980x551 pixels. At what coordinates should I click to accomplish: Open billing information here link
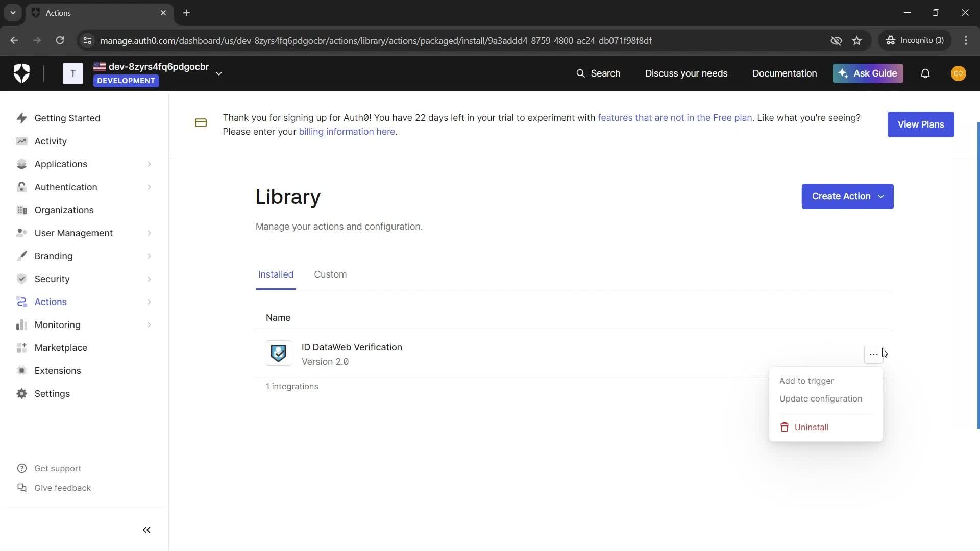[347, 132]
